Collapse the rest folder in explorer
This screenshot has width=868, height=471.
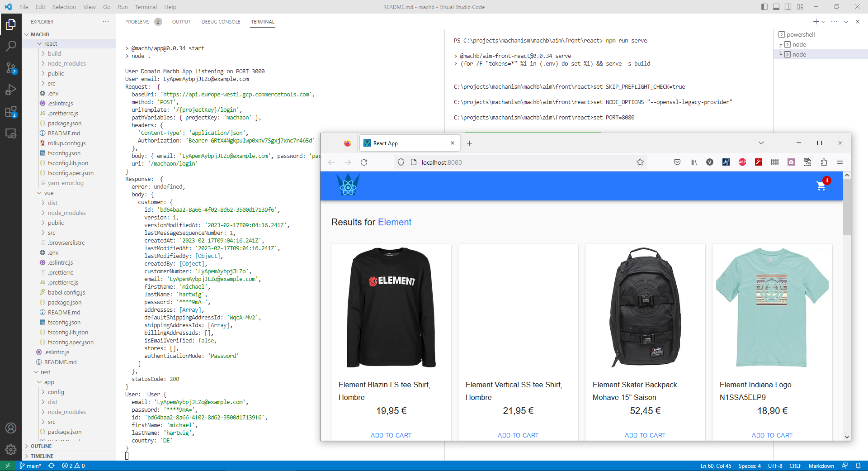click(69, 372)
